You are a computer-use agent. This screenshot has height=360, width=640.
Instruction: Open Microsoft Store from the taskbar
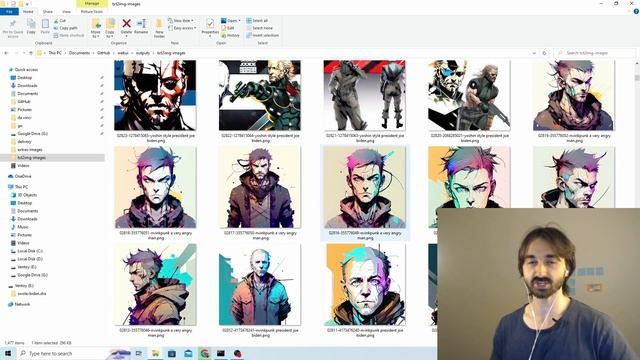172,353
